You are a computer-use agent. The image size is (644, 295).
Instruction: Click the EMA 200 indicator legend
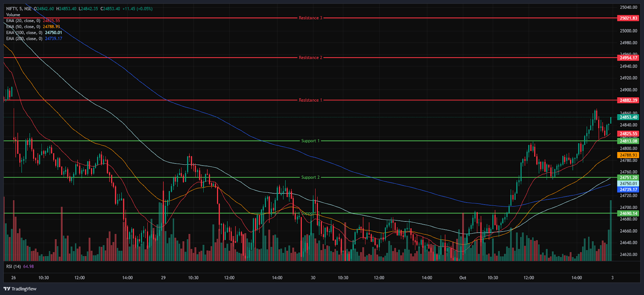(x=24, y=39)
